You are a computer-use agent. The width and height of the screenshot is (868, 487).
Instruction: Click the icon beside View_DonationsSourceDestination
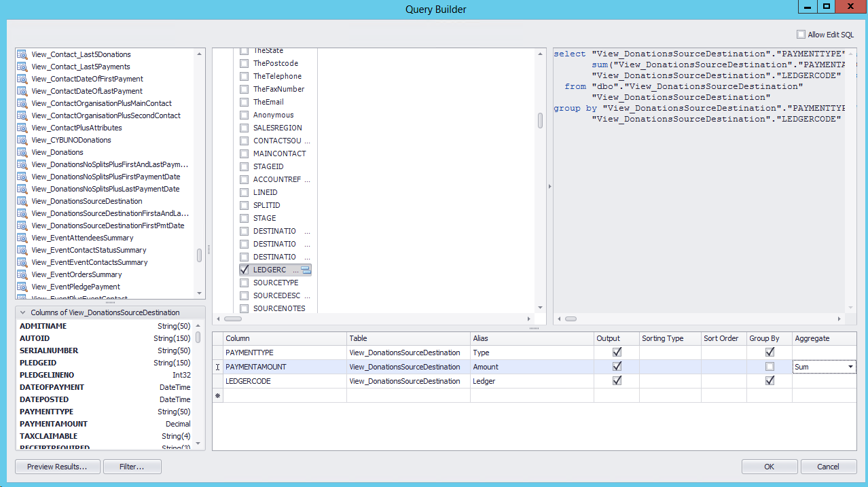(22, 201)
